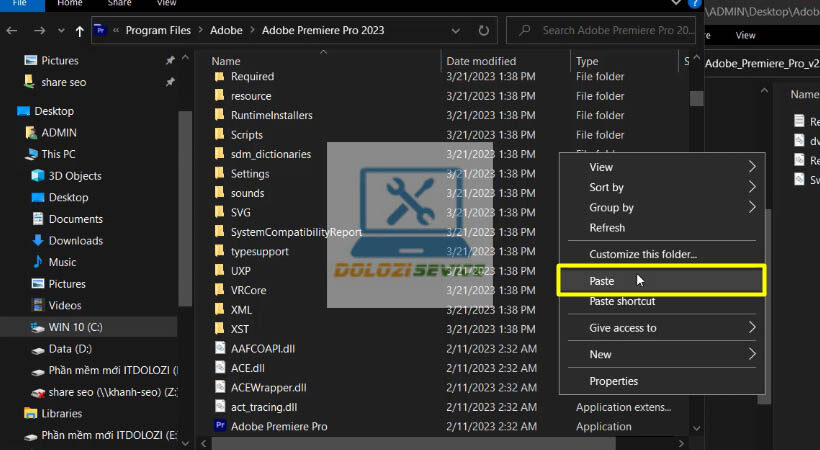Select the sdm_dictionaries folder
The image size is (820, 450).
pyautogui.click(x=270, y=154)
